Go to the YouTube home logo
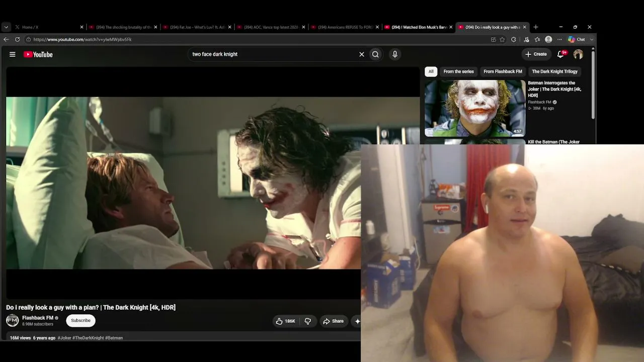 [38, 54]
